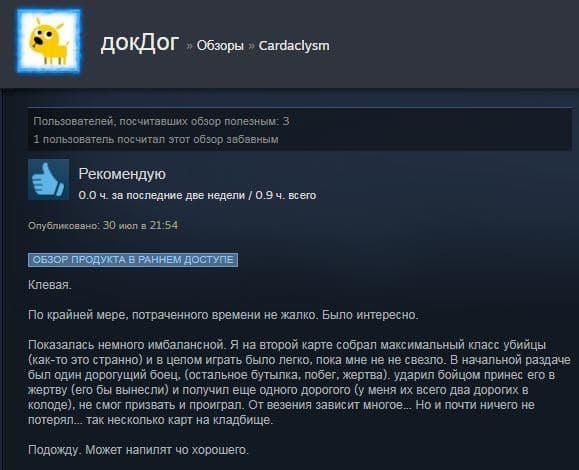
Task: Open the Cardaclysm game breadcrumb link
Action: click(x=294, y=45)
